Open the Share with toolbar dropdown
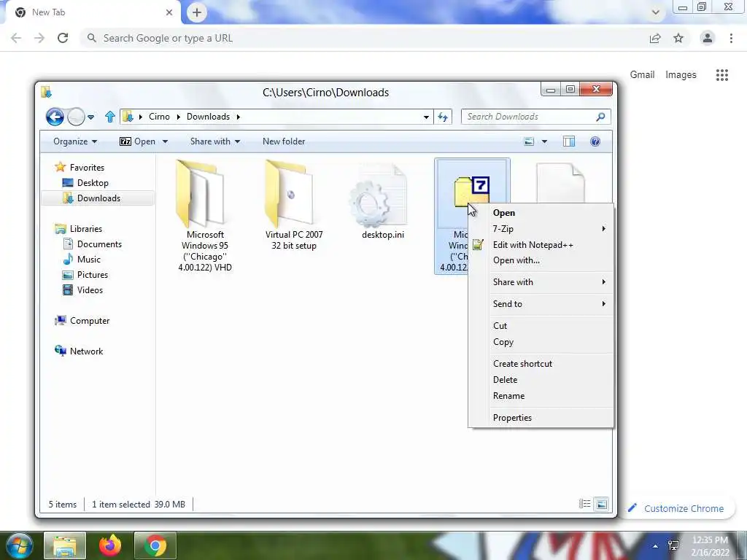This screenshot has width=747, height=560. [215, 141]
